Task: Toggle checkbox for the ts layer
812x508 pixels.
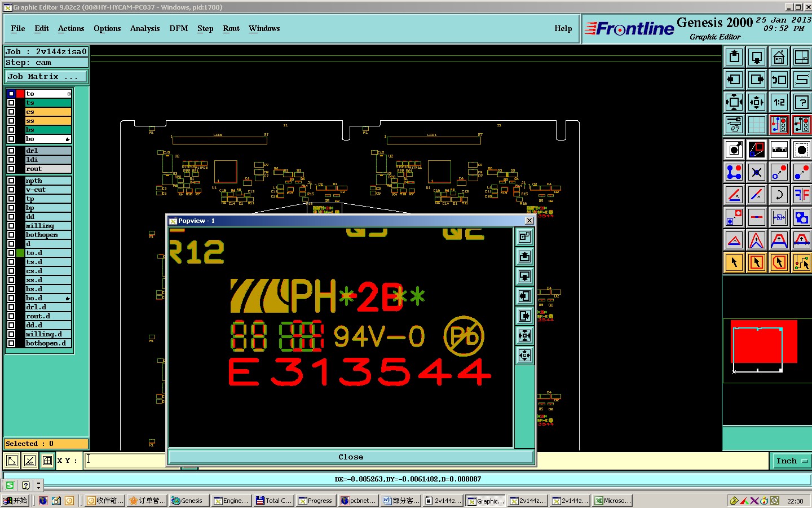Action: click(x=11, y=103)
